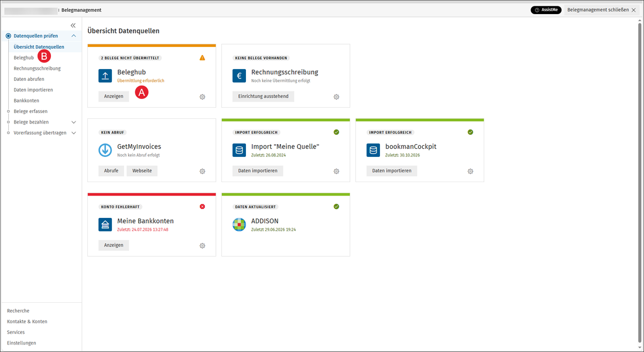Click Daten importieren on bookmanCockpit card

point(392,170)
